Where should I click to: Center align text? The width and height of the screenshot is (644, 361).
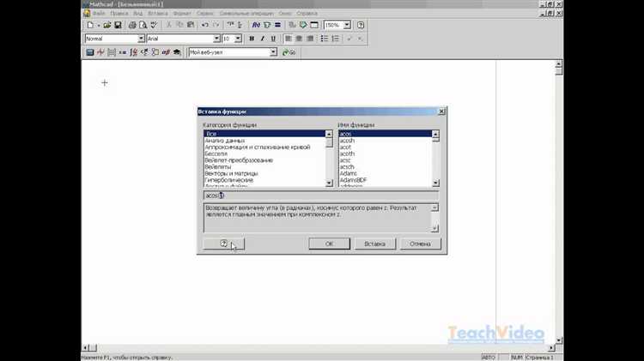tap(299, 39)
